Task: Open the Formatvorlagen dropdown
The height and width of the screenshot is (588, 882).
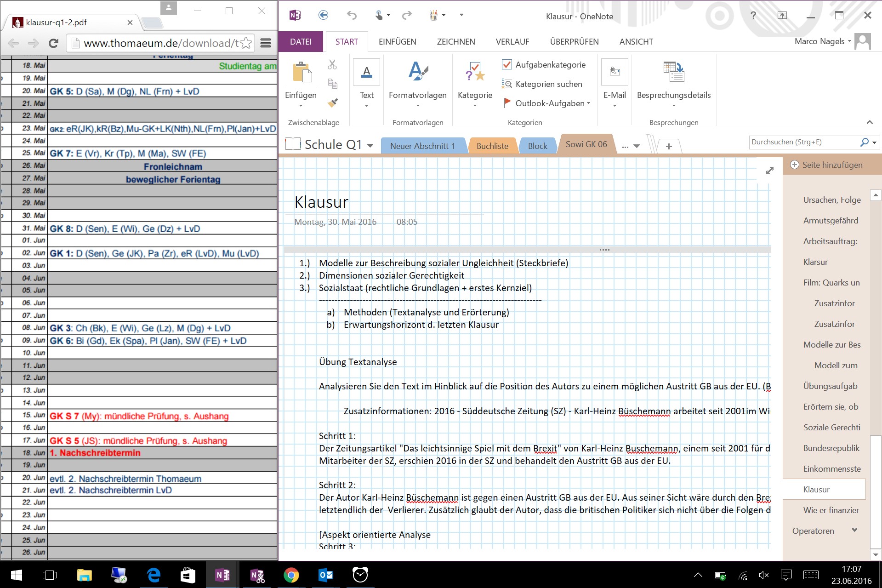Action: tap(418, 106)
